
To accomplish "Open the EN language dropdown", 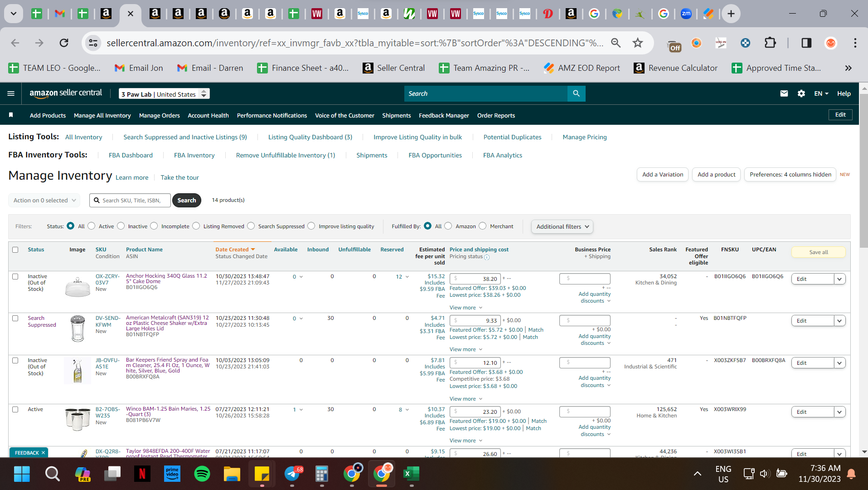I will click(x=821, y=93).
